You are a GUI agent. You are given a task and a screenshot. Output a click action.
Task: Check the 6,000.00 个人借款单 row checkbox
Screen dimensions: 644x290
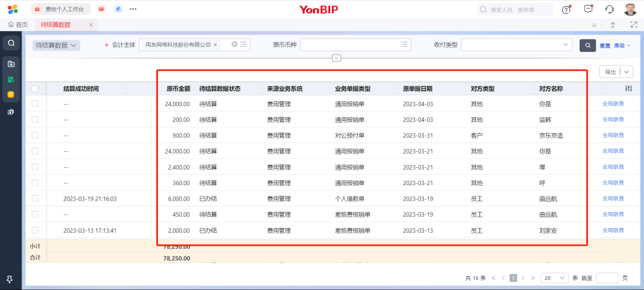(35, 198)
